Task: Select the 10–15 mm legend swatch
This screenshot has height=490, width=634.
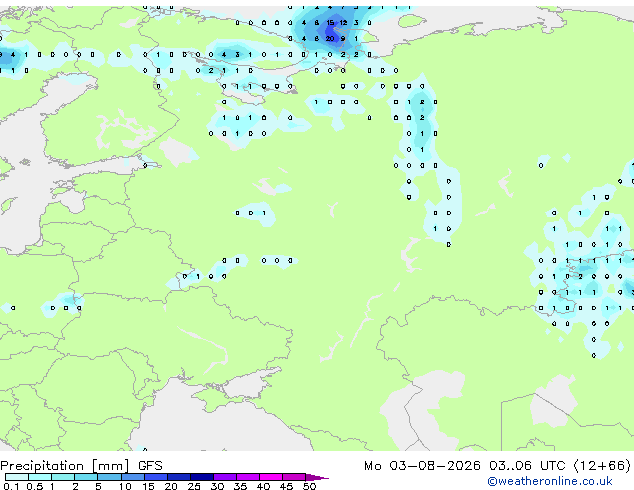Action: coord(132,477)
